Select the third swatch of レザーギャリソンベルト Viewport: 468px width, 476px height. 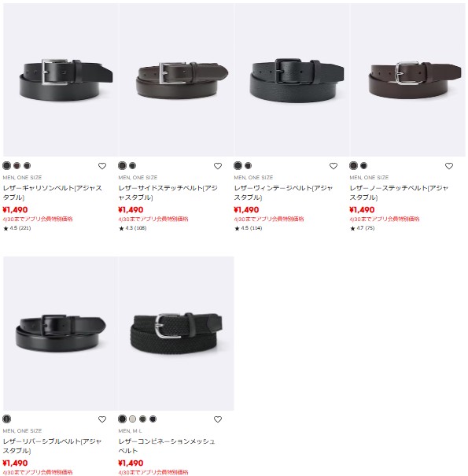pos(28,165)
